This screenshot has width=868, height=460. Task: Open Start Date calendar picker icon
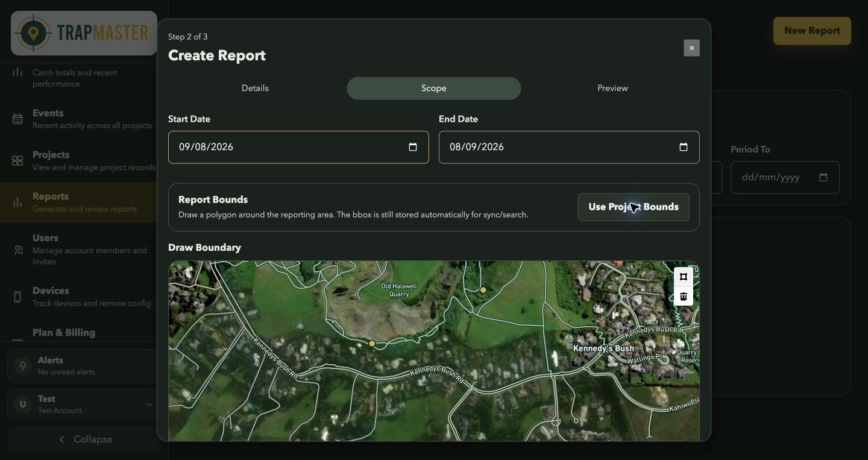[x=413, y=147]
